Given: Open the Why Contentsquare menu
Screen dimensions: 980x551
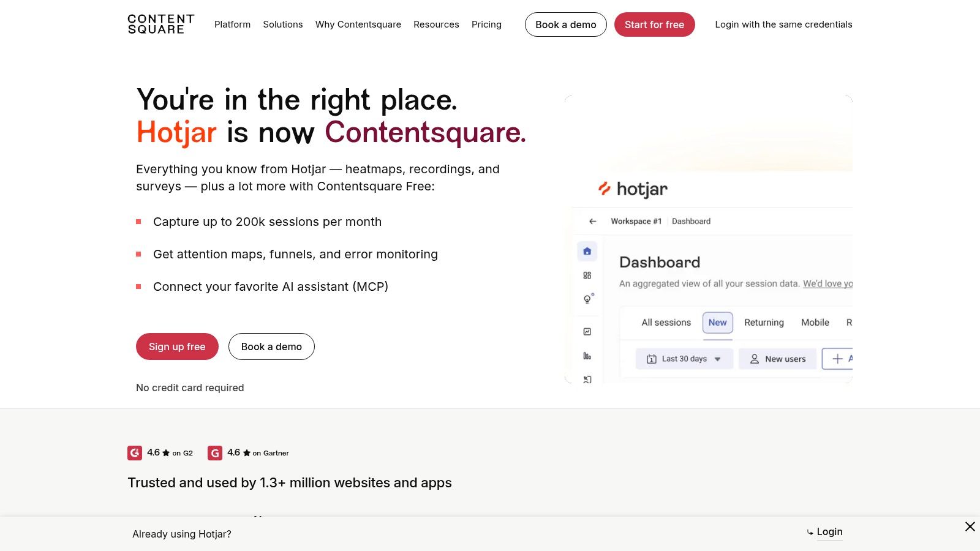Looking at the screenshot, I should click(358, 24).
